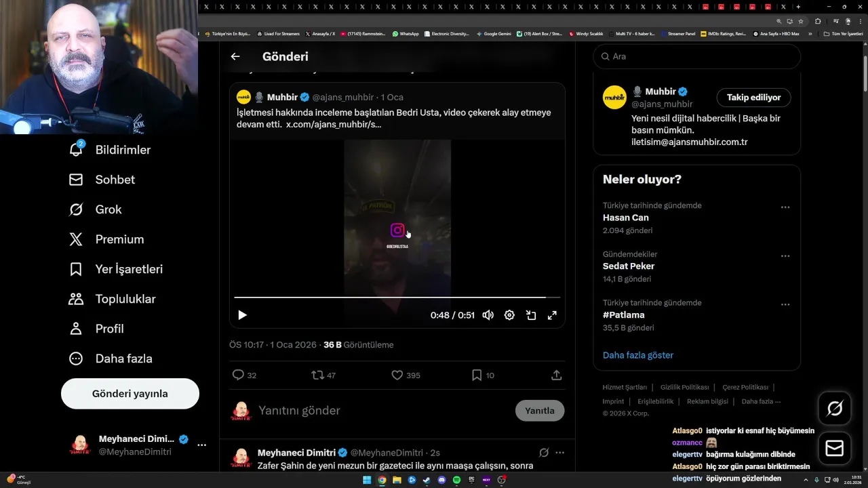Open a new browser tab
Image resolution: width=868 pixels, height=488 pixels.
(798, 7)
